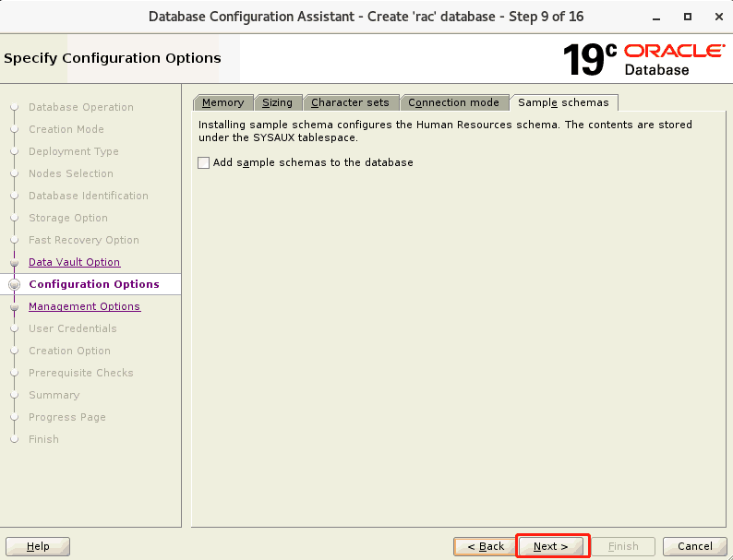Click the Oracle 19c Database logo
Image resolution: width=733 pixels, height=560 pixels.
coord(643,59)
